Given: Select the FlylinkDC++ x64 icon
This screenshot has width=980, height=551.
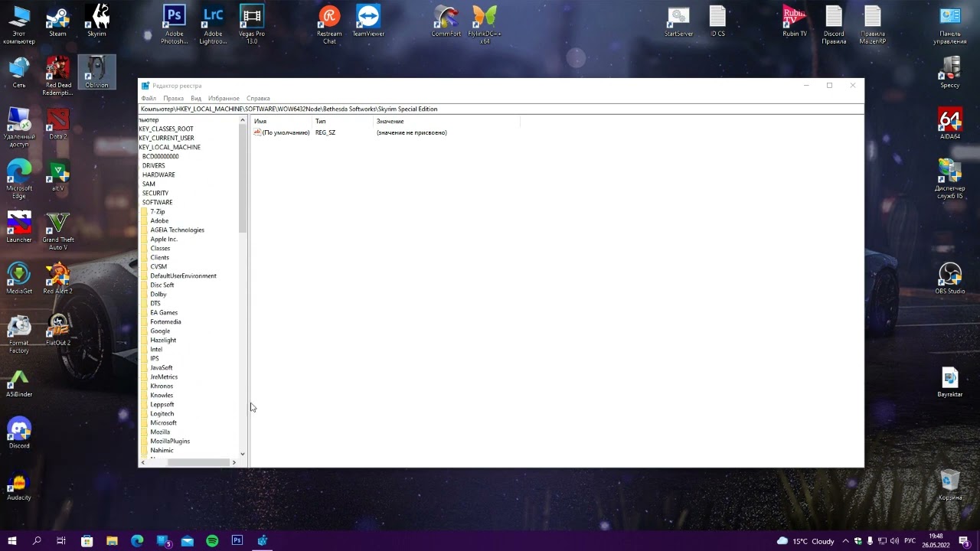Looking at the screenshot, I should (485, 25).
